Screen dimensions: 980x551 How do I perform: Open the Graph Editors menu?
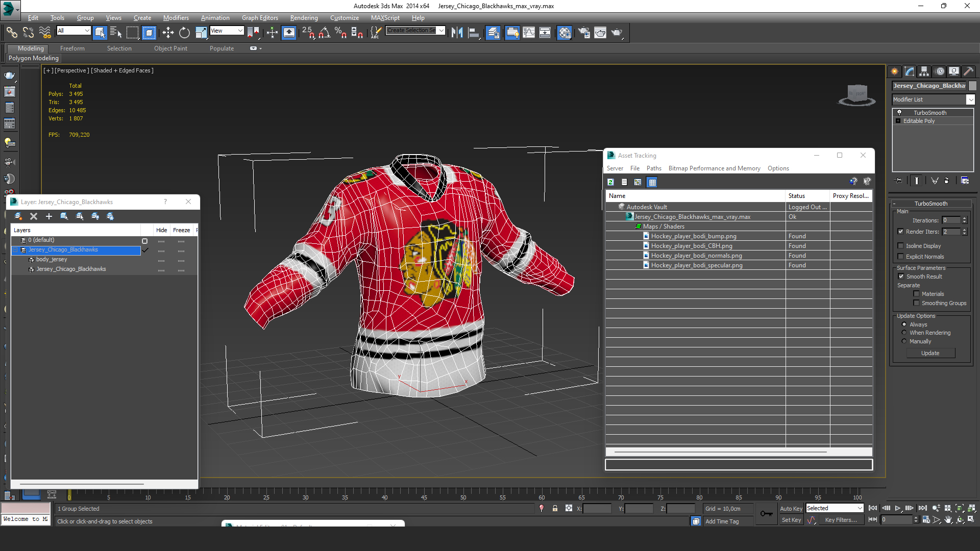(x=260, y=18)
